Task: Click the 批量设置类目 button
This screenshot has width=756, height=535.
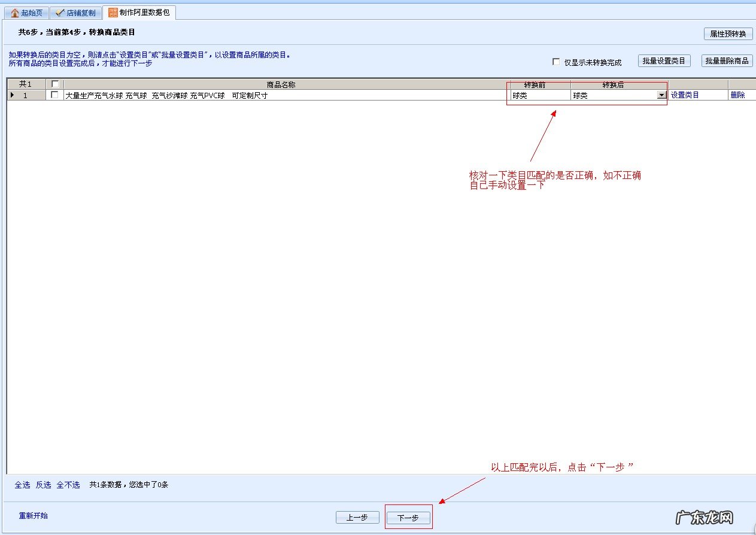Action: coord(664,61)
